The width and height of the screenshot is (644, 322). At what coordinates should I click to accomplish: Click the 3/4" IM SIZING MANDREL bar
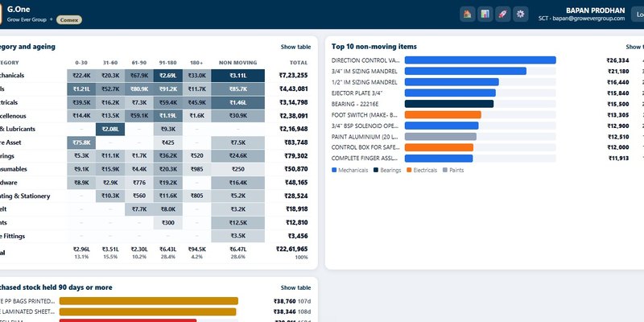coord(465,71)
